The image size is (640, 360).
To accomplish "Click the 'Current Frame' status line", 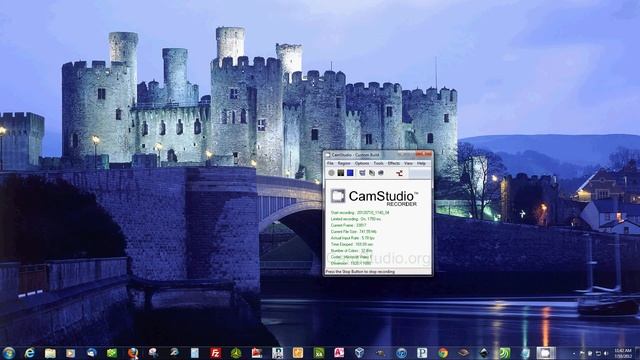I will point(348,225).
